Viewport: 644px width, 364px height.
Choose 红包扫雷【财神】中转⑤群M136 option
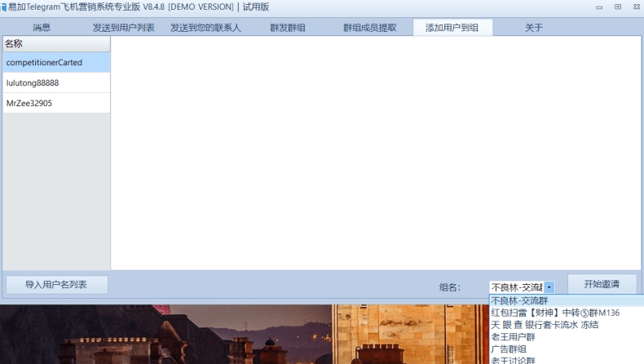pos(567,313)
